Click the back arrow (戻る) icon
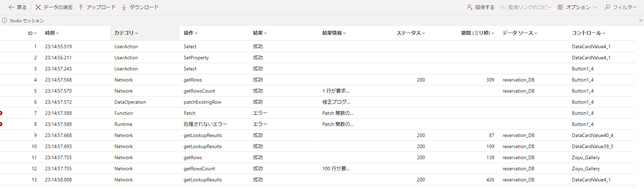 click(x=11, y=7)
